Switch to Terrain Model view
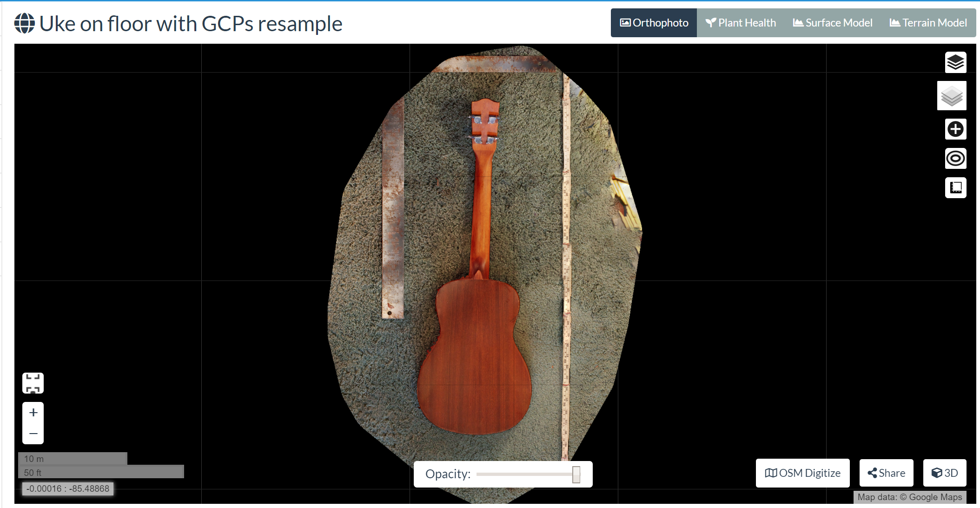This screenshot has width=980, height=508. point(928,23)
